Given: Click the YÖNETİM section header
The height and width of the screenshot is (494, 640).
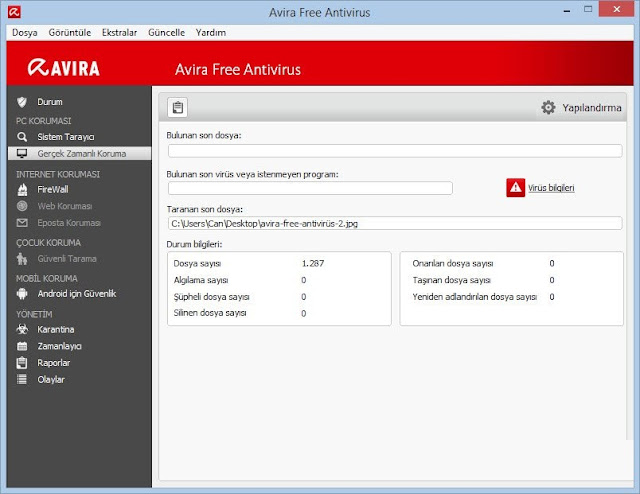Looking at the screenshot, I should (34, 314).
